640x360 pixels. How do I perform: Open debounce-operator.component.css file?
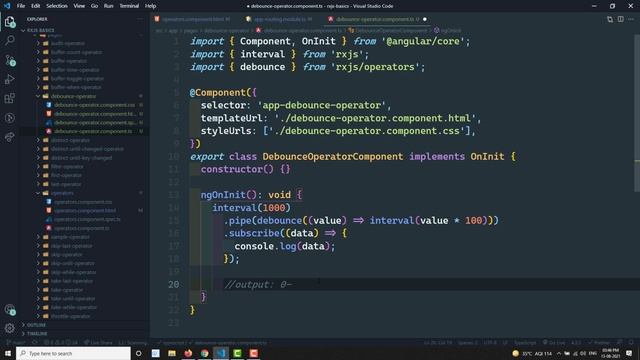(94, 105)
